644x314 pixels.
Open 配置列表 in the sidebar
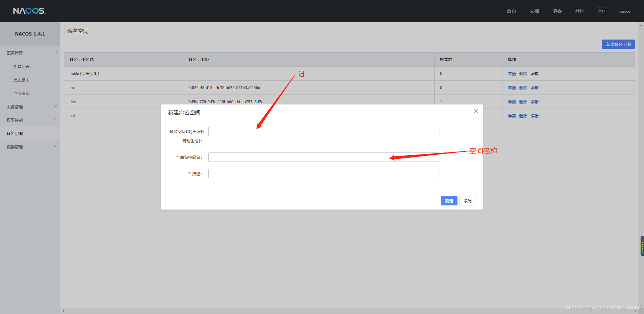click(21, 66)
